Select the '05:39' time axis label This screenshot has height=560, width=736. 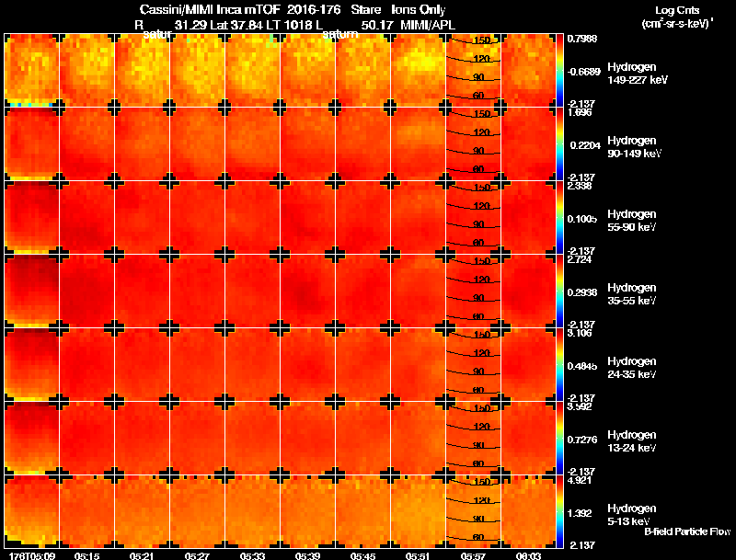click(x=308, y=555)
